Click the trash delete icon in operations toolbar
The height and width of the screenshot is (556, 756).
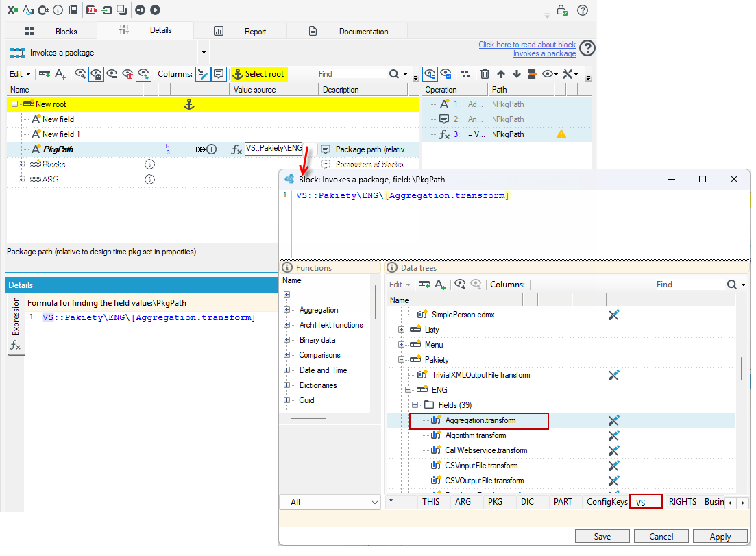pyautogui.click(x=485, y=74)
